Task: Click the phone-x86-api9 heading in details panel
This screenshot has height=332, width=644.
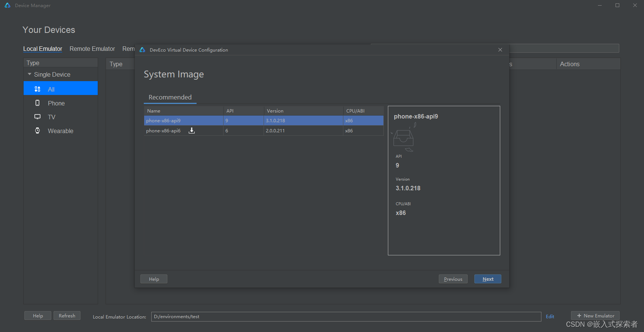Action: point(416,116)
